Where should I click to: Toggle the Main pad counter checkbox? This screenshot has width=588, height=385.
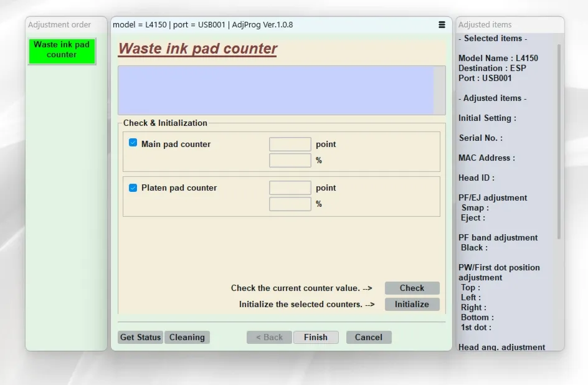coord(133,143)
